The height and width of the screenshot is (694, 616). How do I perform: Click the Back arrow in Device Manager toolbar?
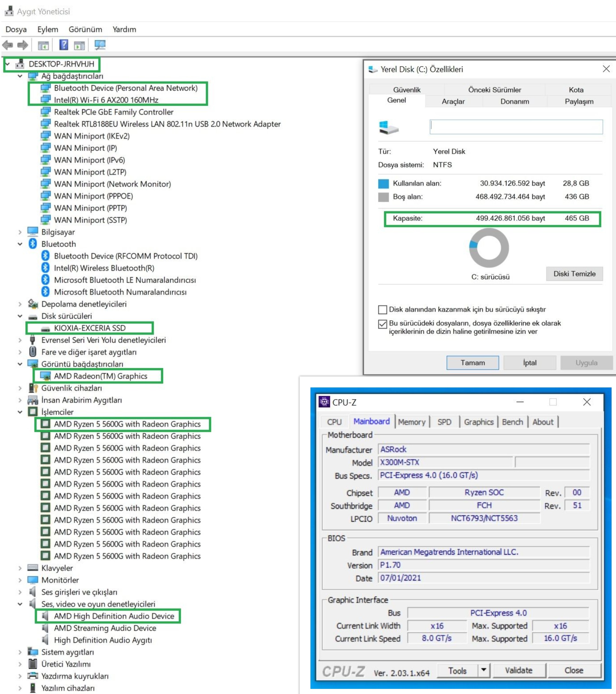point(7,45)
